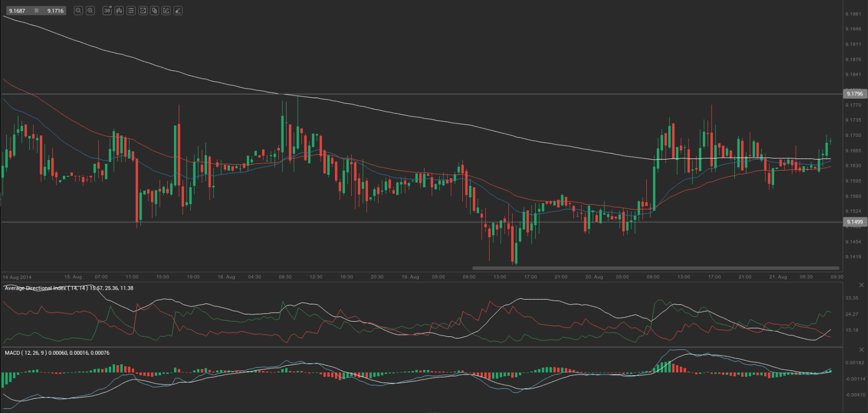Click the bid price 9.1687
The height and width of the screenshot is (413, 868).
click(17, 10)
